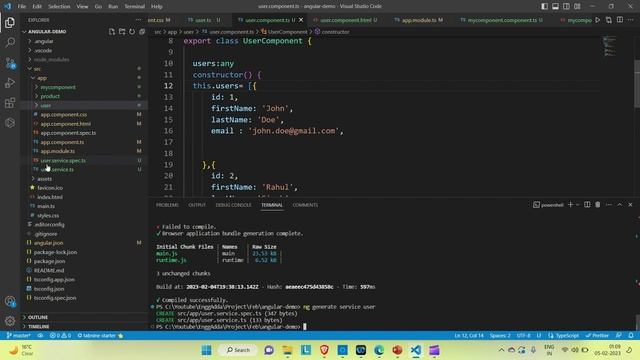
Task: Click the Spaces: 2 indentation setting
Action: tap(500, 336)
